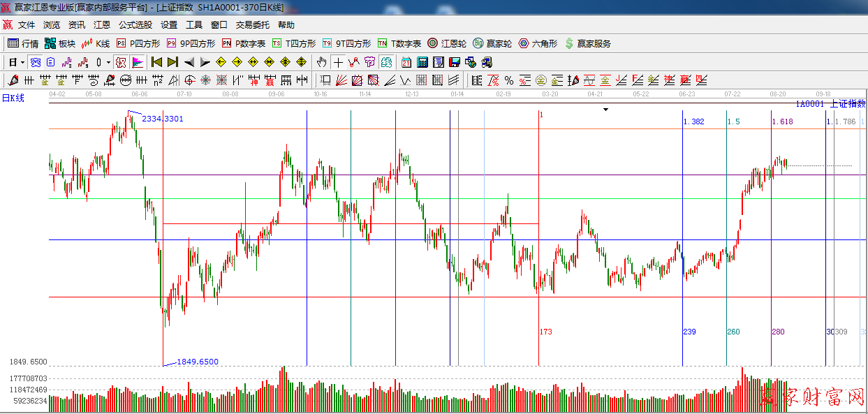Viewport: 868px width, 414px height.
Task: Toggle the crosshair cursor button
Action: tap(338, 62)
